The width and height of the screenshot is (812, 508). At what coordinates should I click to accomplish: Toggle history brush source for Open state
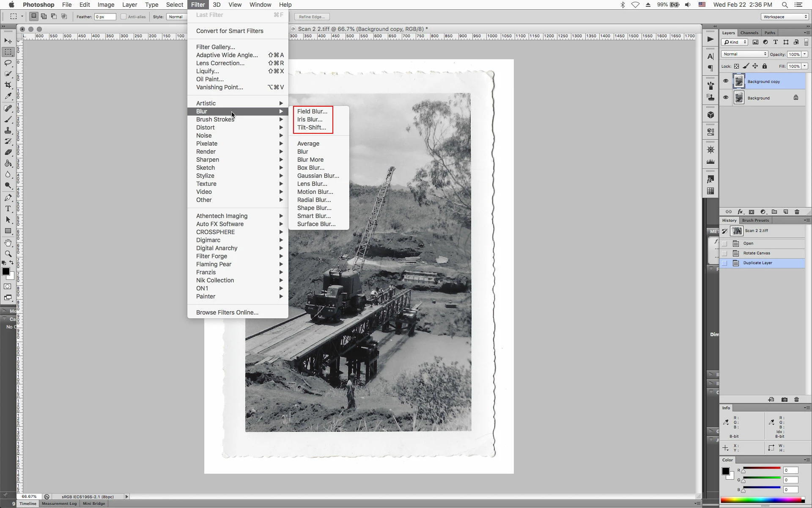coord(725,243)
